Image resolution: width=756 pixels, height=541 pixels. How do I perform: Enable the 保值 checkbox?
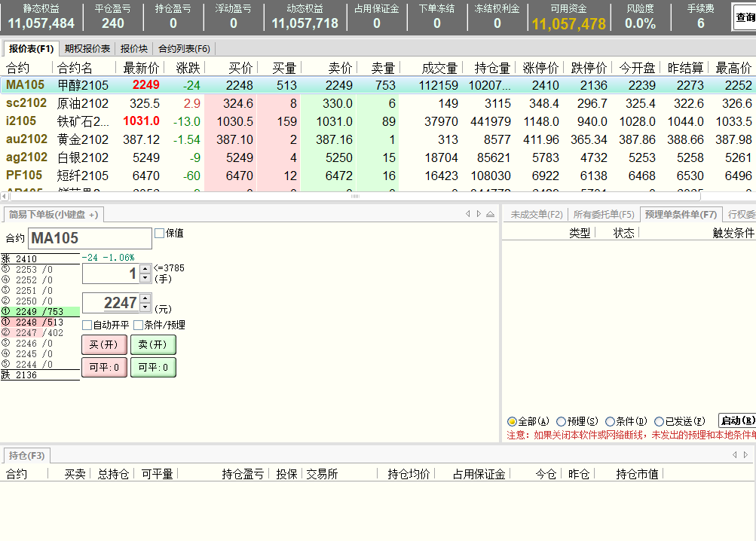tap(159, 234)
